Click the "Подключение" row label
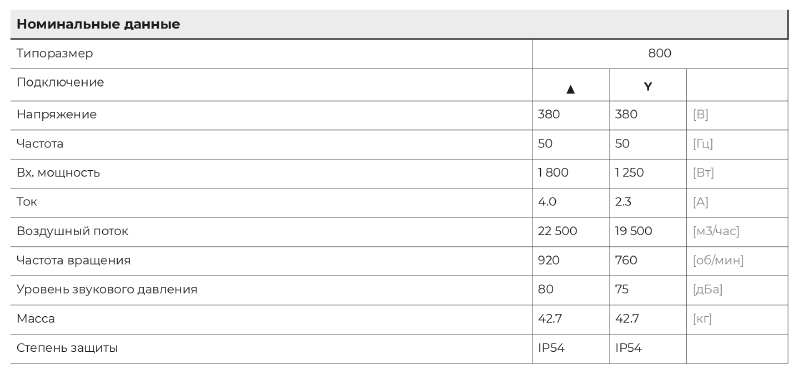This screenshot has height=372, width=800. (x=60, y=83)
